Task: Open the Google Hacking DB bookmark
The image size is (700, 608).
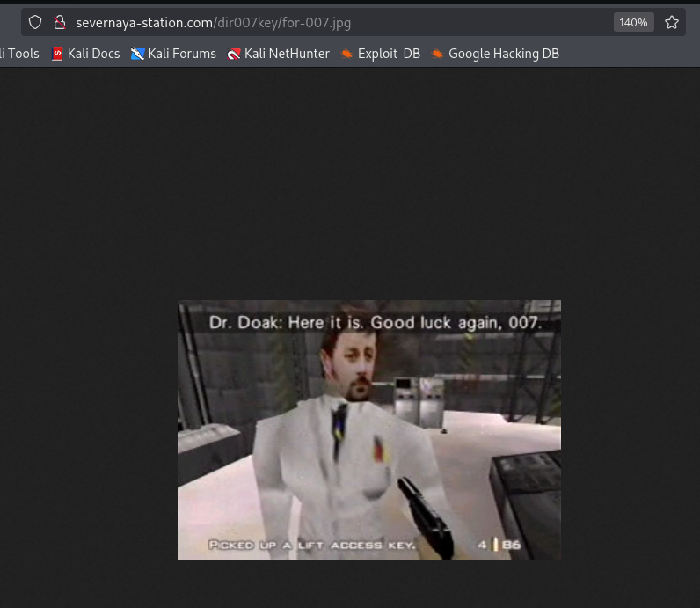Action: tap(495, 54)
